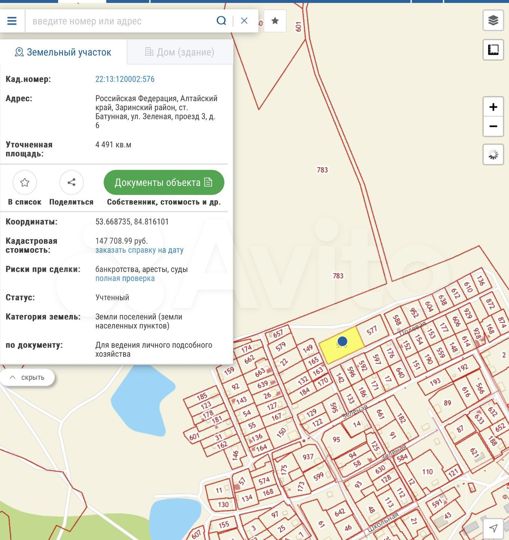Open the map layers panel
This screenshot has width=509, height=540.
click(x=493, y=21)
